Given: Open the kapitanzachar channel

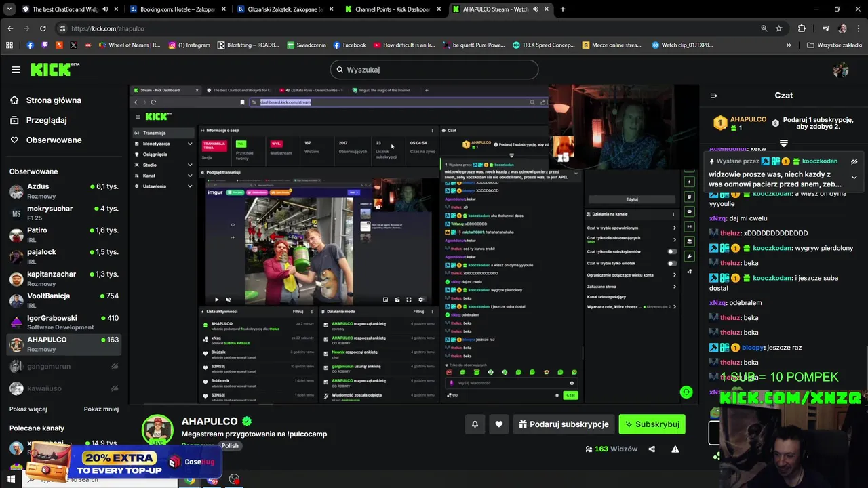Looking at the screenshot, I should 64,279.
